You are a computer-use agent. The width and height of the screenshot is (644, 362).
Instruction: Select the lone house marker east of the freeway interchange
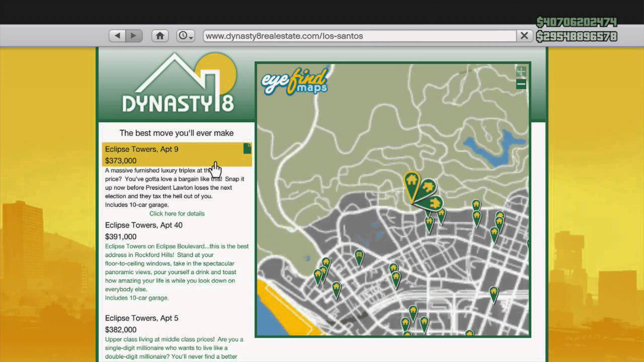(x=494, y=294)
